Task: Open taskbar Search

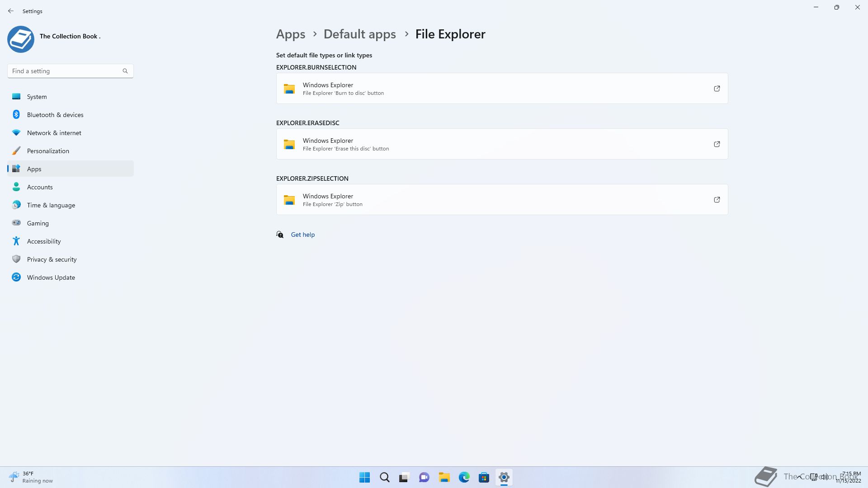Action: tap(385, 477)
